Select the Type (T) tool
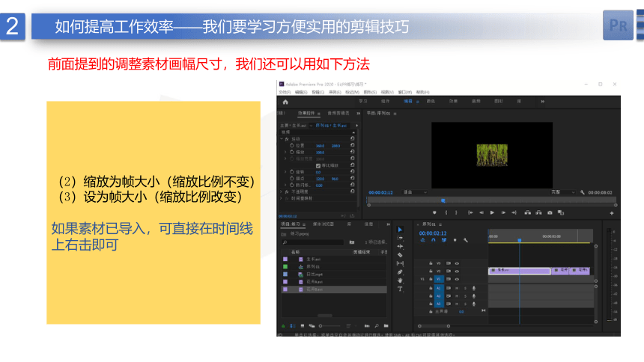The width and height of the screenshot is (644, 362). pos(400,289)
